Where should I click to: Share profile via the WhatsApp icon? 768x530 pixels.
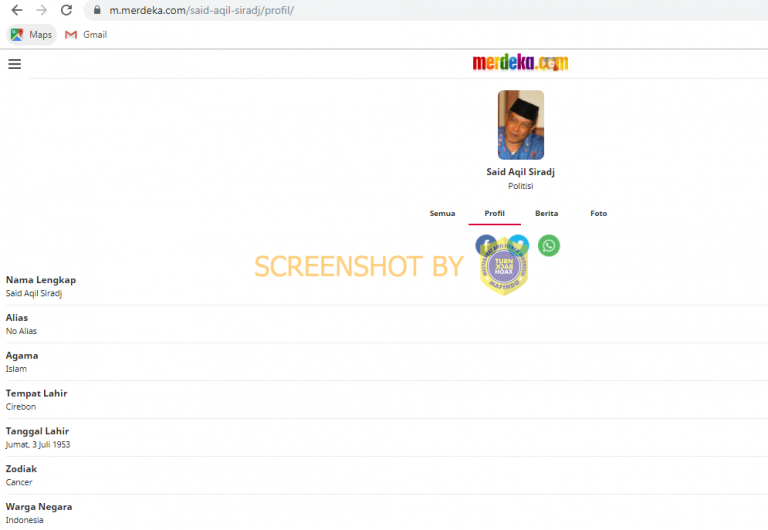click(549, 245)
